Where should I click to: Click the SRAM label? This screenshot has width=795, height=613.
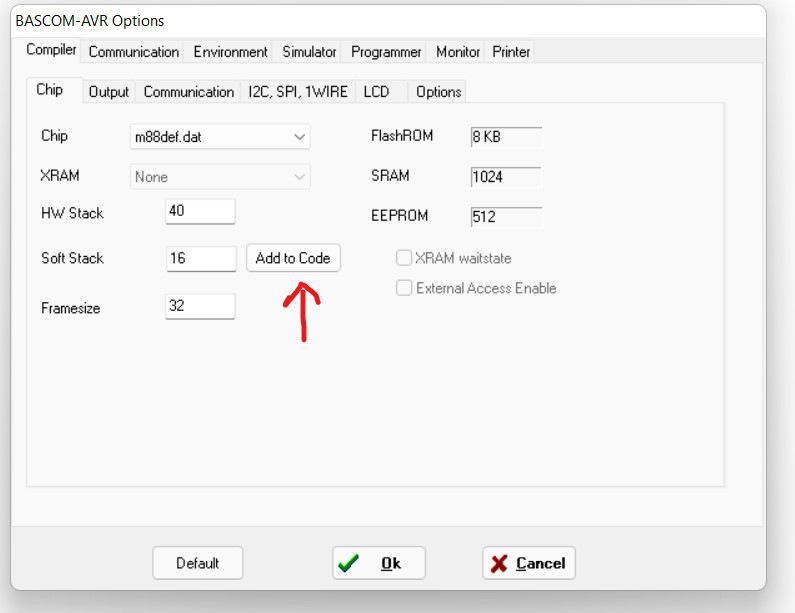tap(390, 175)
